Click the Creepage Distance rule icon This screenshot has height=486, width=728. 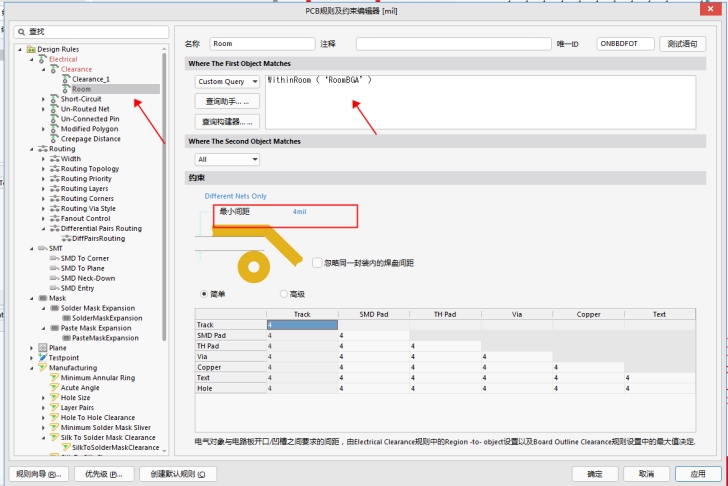[54, 139]
